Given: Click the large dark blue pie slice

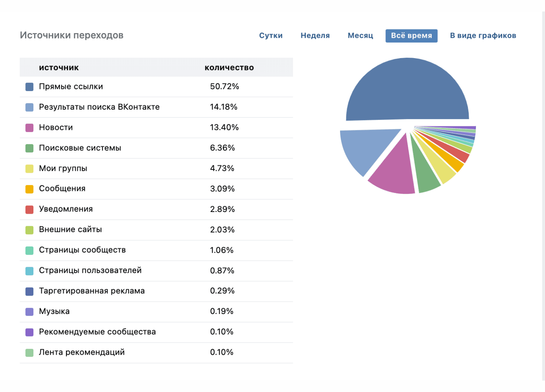Looking at the screenshot, I should tap(407, 91).
